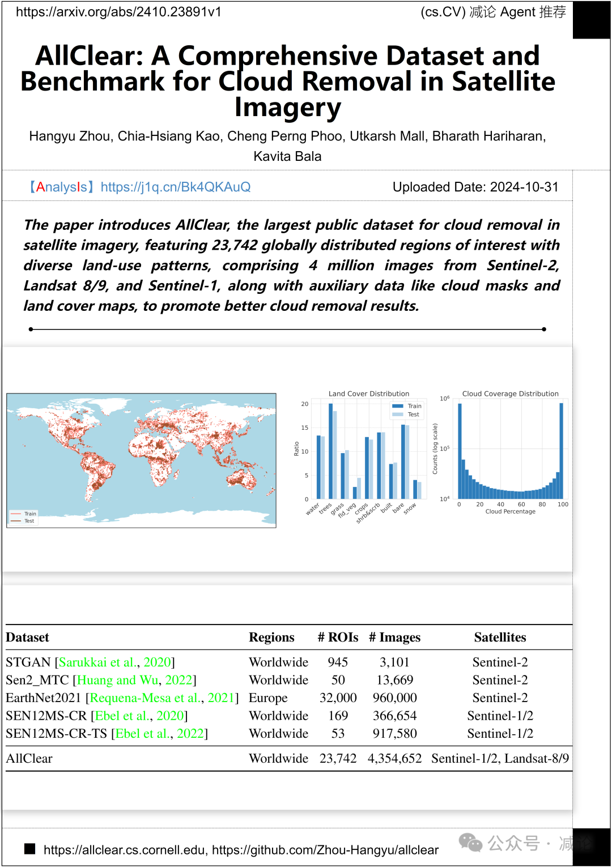
Task: Click the STGAN images value 3,101
Action: tap(394, 662)
